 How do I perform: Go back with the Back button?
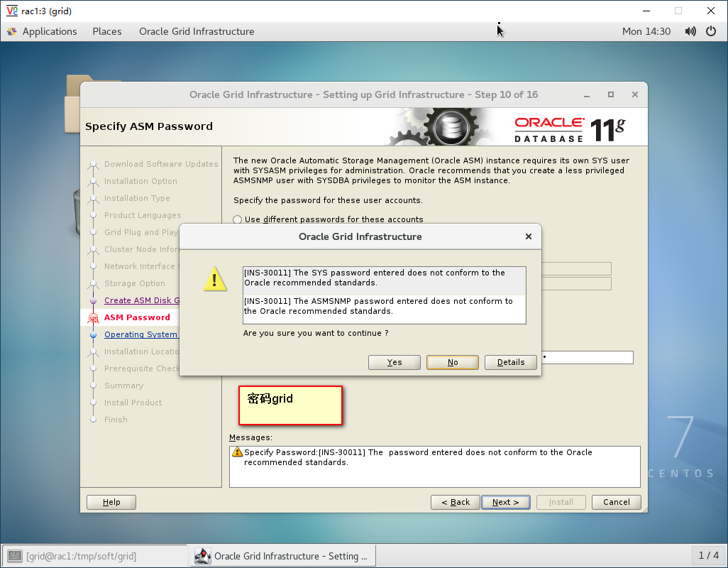tap(455, 502)
